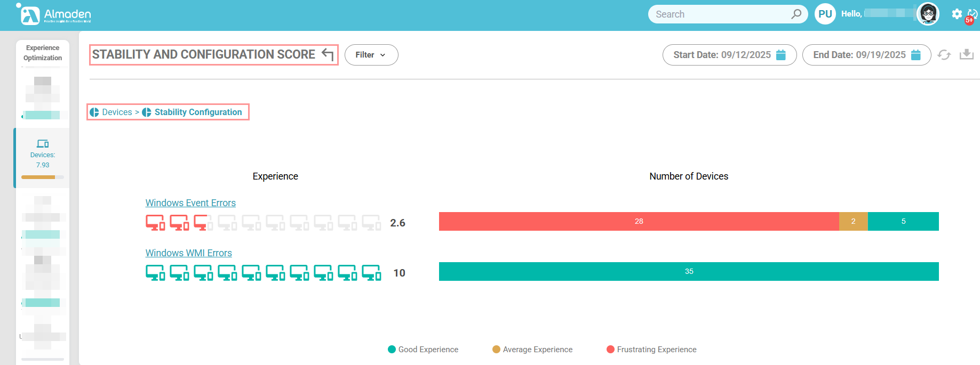The image size is (980, 365).
Task: Open notifications with 5+ badge
Action: point(971,16)
